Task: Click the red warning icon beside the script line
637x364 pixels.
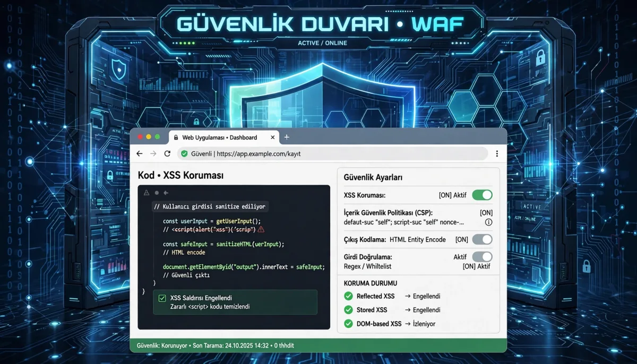Action: [261, 230]
